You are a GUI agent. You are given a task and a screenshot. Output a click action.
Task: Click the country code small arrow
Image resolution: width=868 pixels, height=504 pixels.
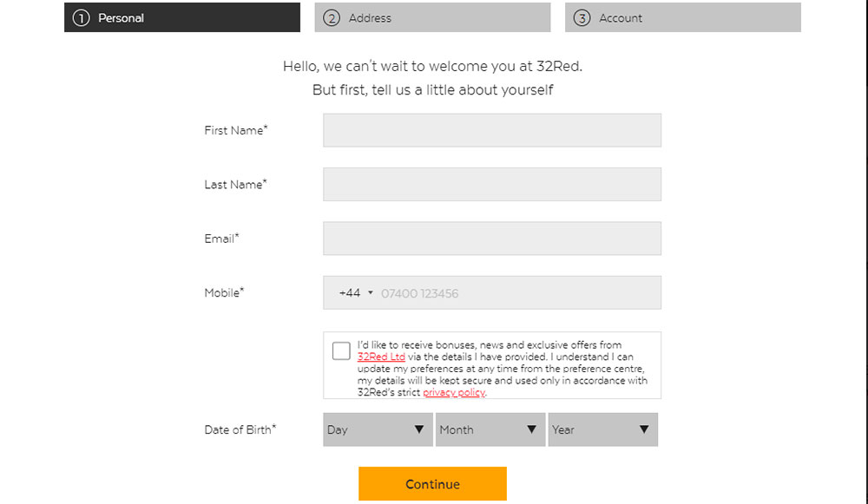pyautogui.click(x=371, y=293)
